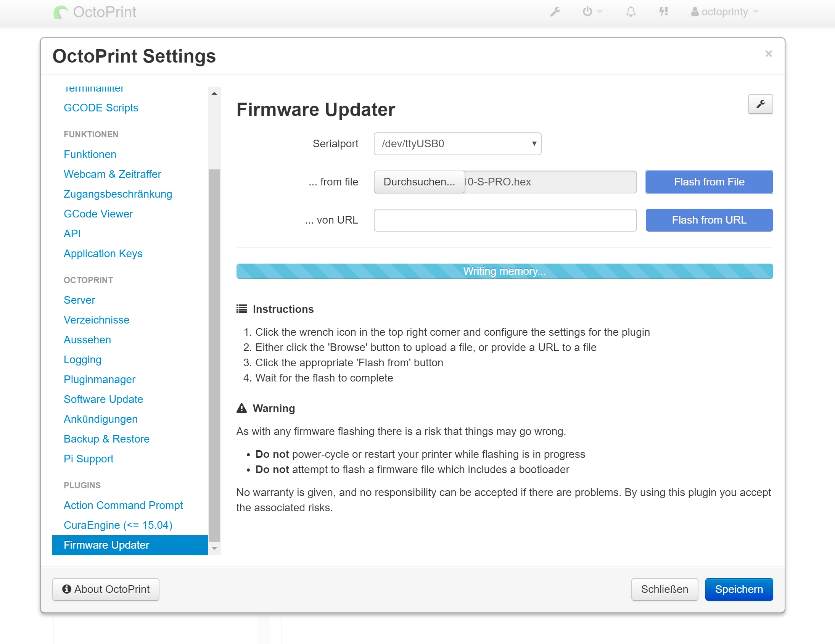
Task: Click the FUNKTIONEN section header
Action: click(x=91, y=135)
